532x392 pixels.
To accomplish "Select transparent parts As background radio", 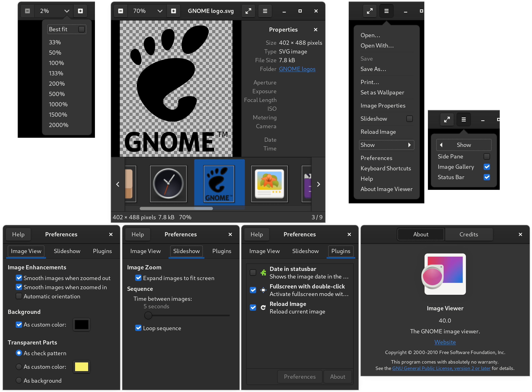I will point(19,381).
